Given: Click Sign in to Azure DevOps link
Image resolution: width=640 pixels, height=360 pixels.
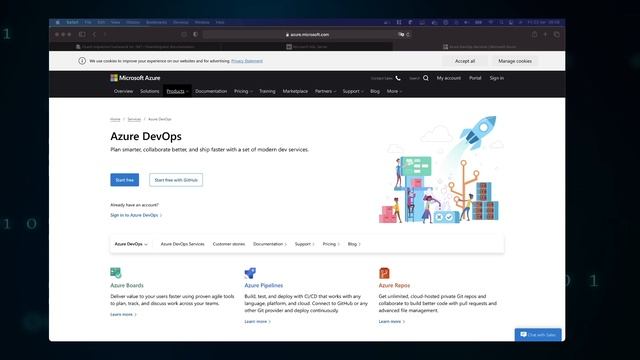Looking at the screenshot, I should tap(136, 215).
